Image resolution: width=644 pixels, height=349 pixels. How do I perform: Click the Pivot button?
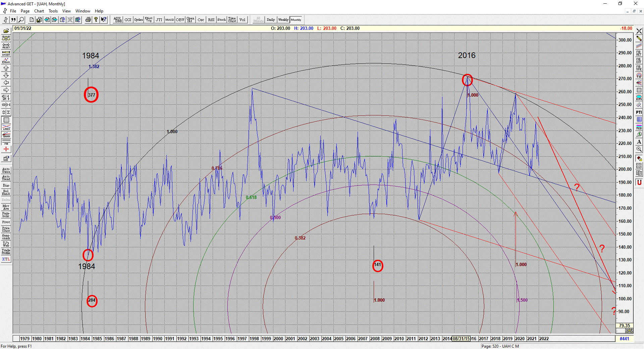[x=6, y=222]
